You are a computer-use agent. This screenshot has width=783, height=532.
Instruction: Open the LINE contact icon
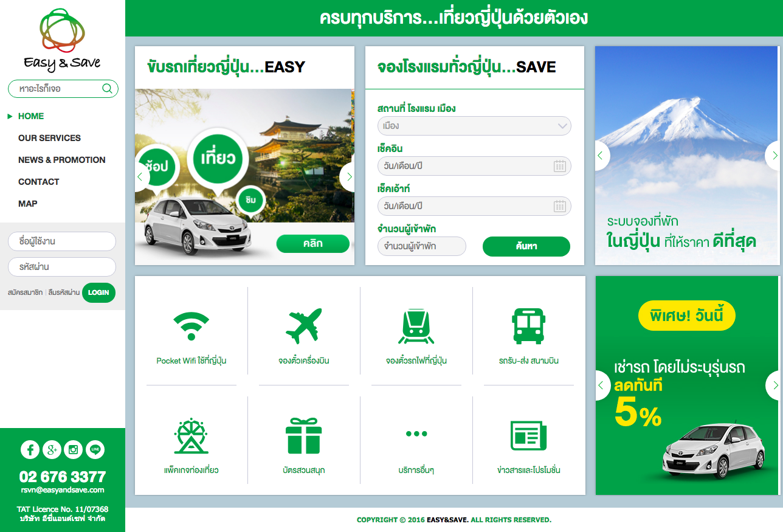(x=95, y=450)
